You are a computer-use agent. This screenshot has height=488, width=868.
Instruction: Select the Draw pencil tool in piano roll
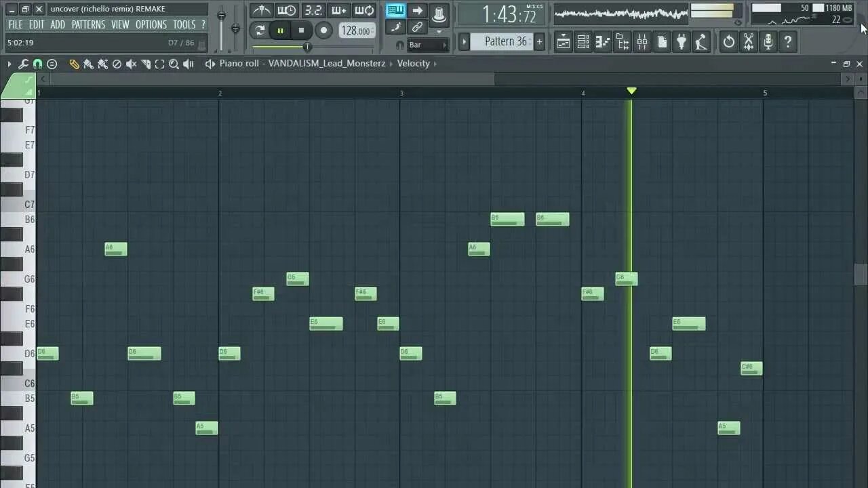click(74, 64)
